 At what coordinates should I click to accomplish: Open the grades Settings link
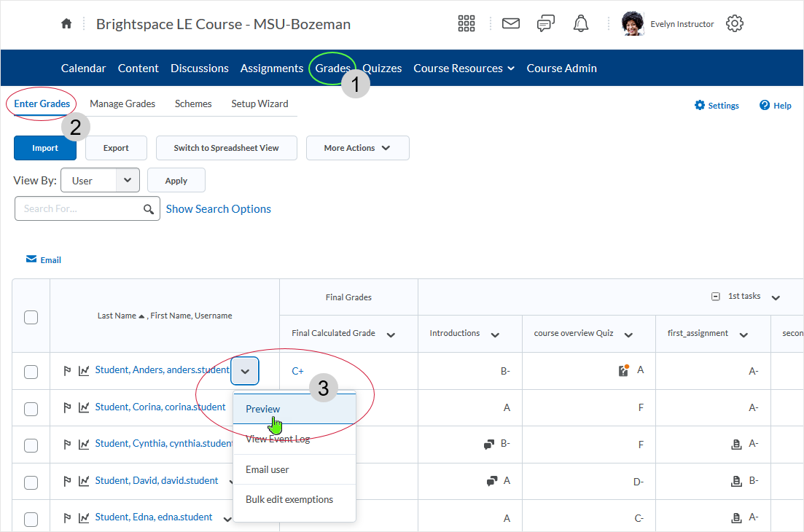(717, 105)
